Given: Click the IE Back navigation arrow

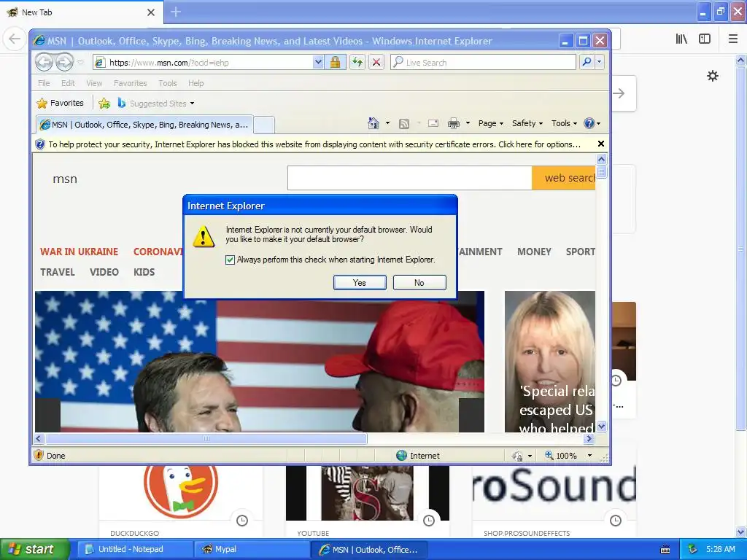Looking at the screenshot, I should pos(44,62).
